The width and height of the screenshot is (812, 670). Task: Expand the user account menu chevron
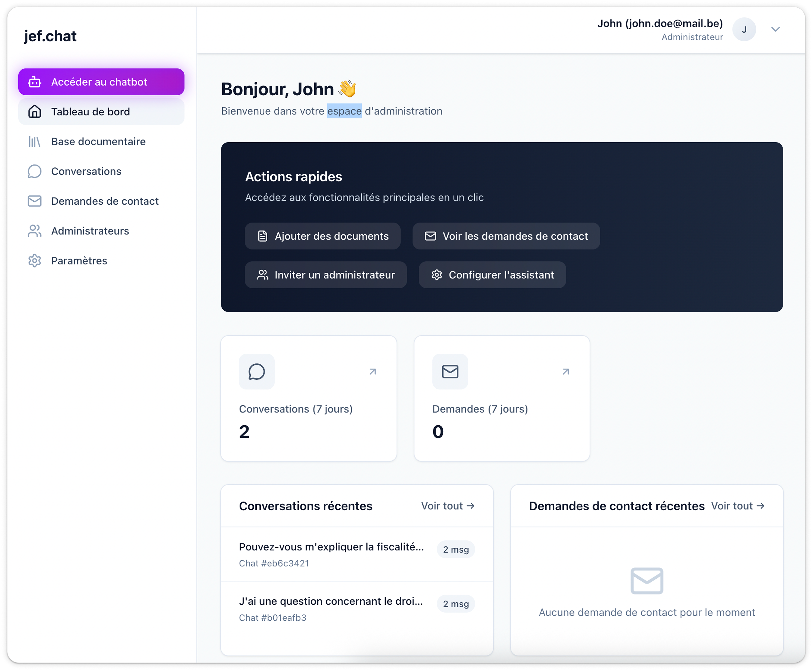pos(775,29)
